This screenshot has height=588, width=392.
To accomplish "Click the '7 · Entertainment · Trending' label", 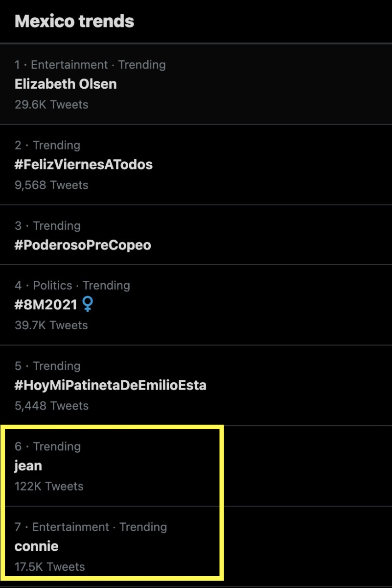I will (x=91, y=527).
